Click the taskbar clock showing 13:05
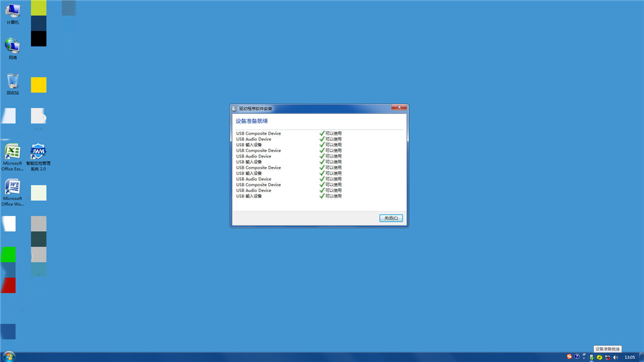Image resolution: width=644 pixels, height=362 pixels. (629, 357)
